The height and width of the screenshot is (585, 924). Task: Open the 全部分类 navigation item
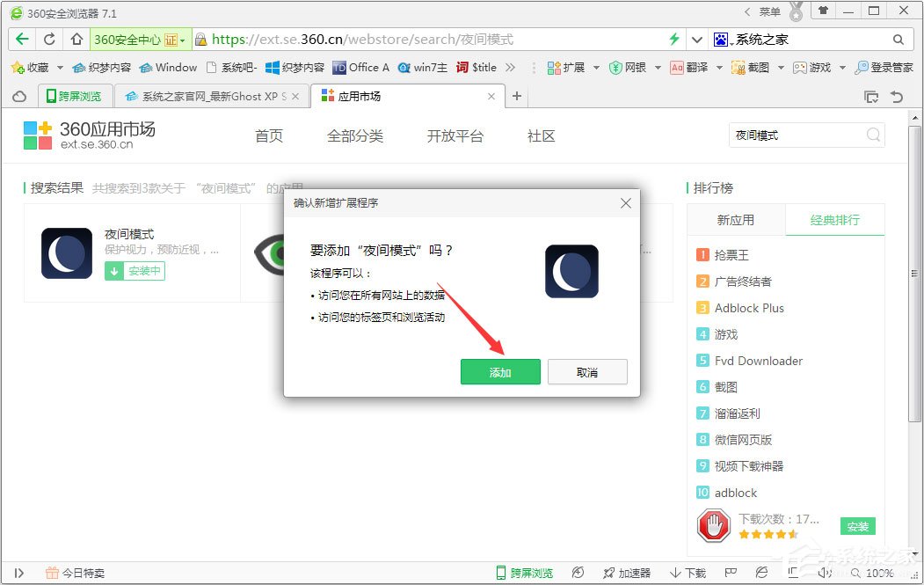pos(355,136)
